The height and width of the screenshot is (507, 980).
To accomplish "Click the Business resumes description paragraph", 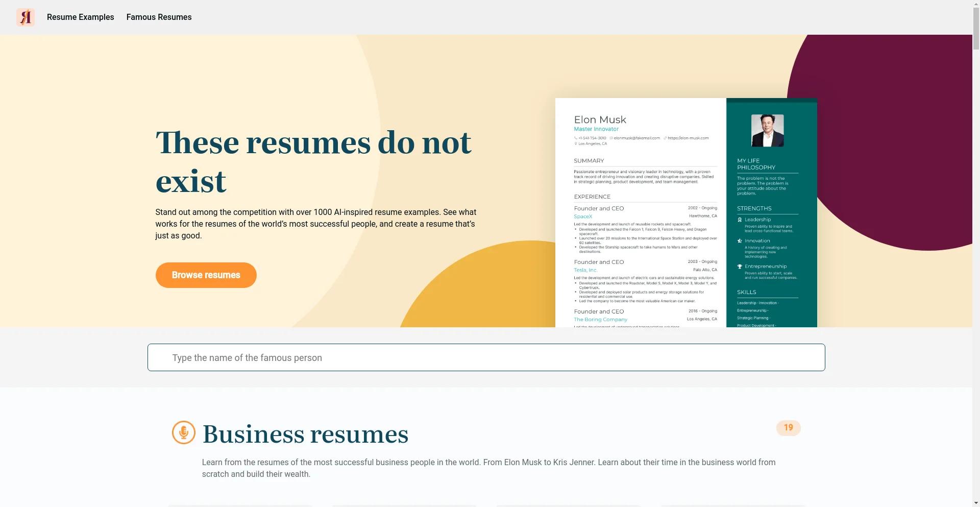I will (488, 468).
